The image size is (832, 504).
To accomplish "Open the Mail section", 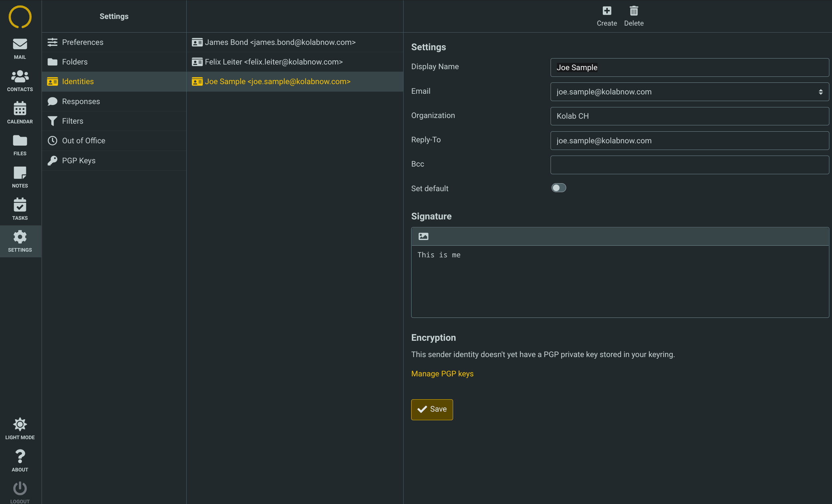I will coord(20,49).
